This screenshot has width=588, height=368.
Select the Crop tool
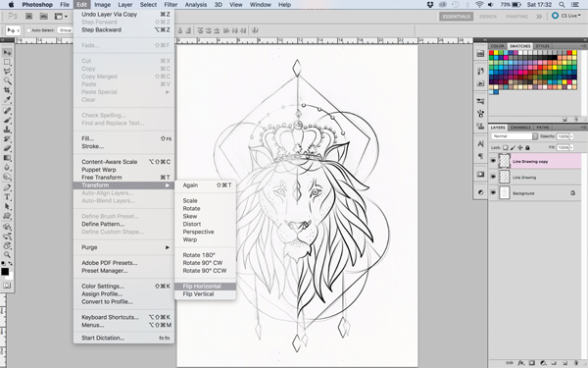7,90
